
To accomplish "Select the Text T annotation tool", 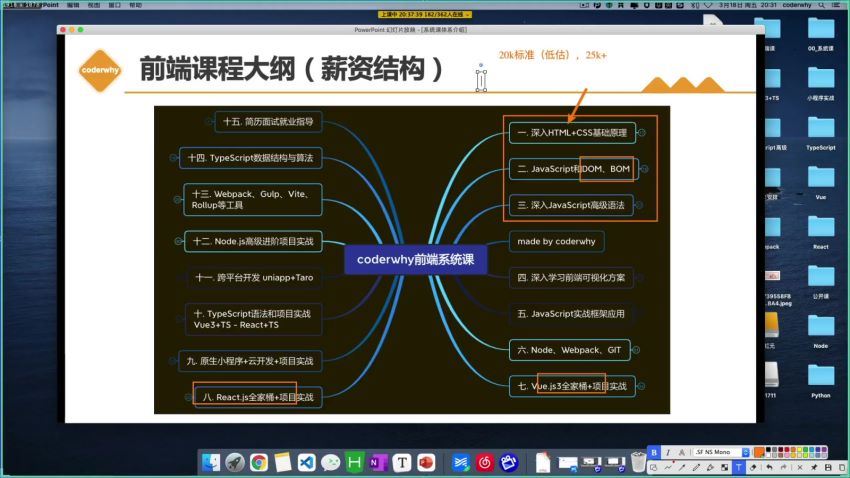I will click(739, 467).
